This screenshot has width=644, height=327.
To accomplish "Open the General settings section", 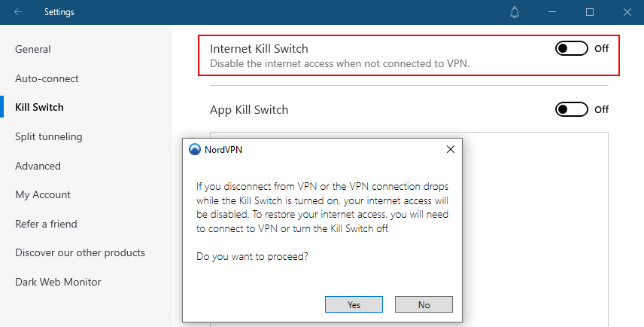I will [x=33, y=50].
